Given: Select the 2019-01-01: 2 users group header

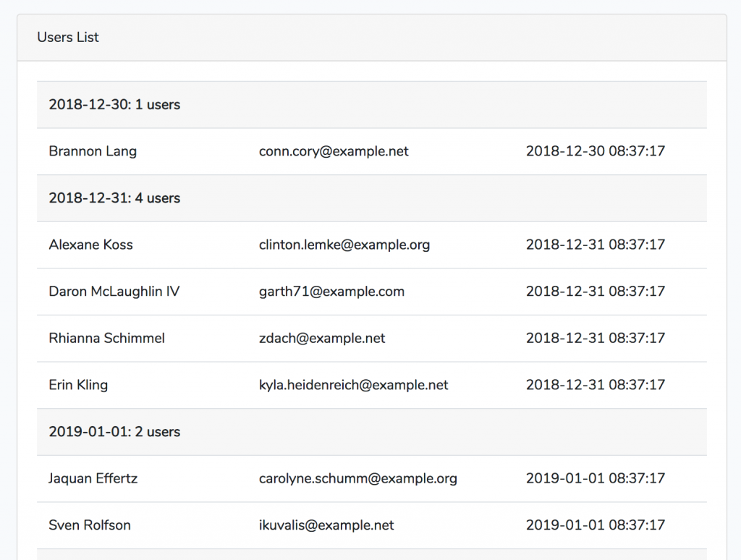Looking at the screenshot, I should click(114, 432).
